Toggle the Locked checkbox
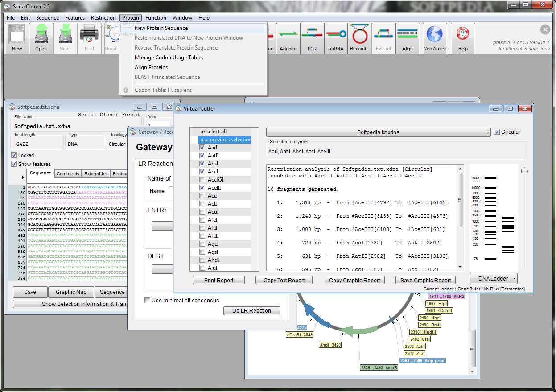Screen dimensions: 556x392 click(x=14, y=155)
